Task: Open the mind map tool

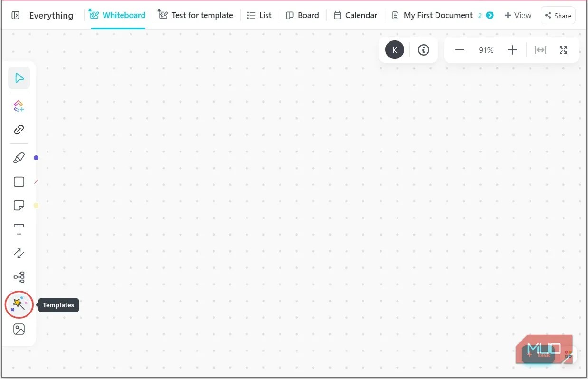Action: click(x=19, y=277)
